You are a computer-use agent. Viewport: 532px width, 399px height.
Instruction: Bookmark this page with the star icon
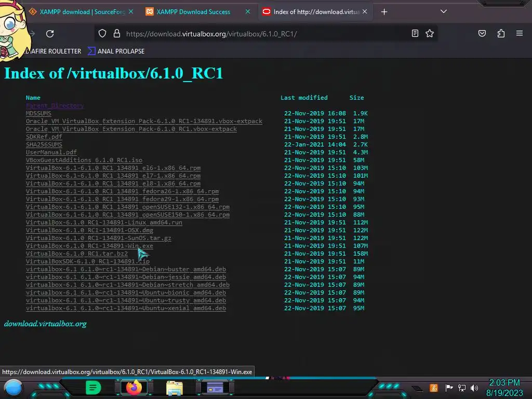430,33
